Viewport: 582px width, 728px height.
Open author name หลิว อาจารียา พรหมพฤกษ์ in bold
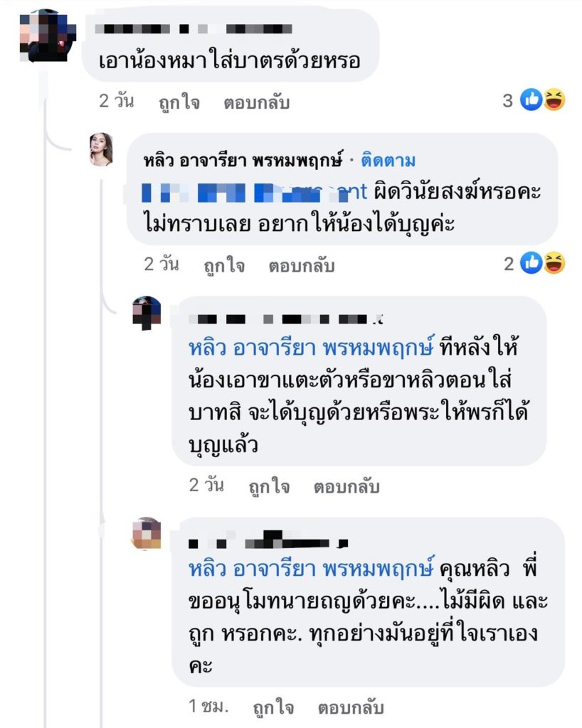[243, 161]
